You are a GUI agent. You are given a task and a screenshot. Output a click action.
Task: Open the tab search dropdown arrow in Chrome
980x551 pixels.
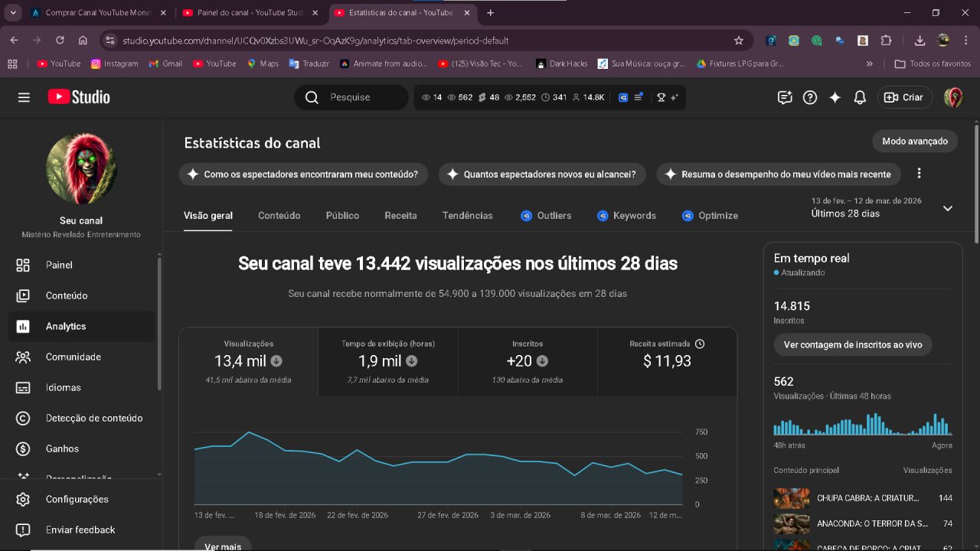tap(13, 13)
